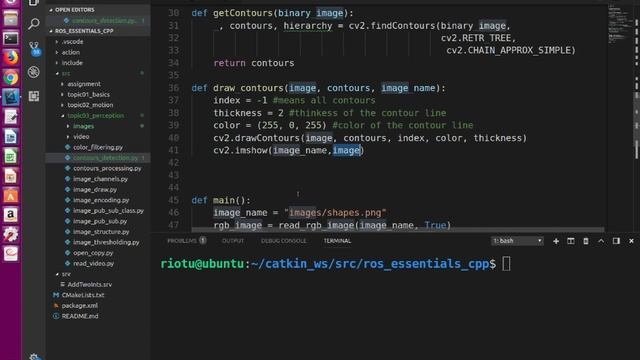
Task: Split the terminal pane
Action: (571, 241)
